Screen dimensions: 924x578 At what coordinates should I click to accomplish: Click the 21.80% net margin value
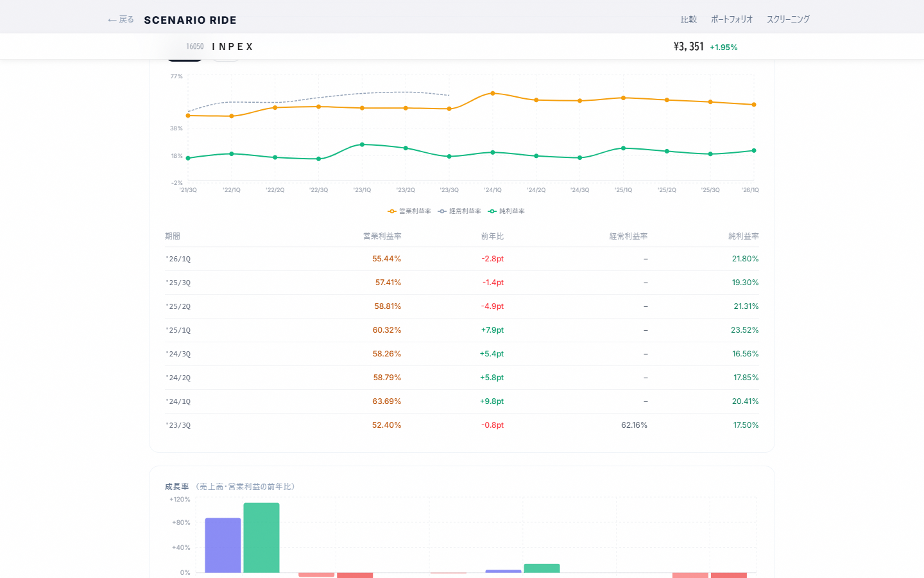click(746, 259)
